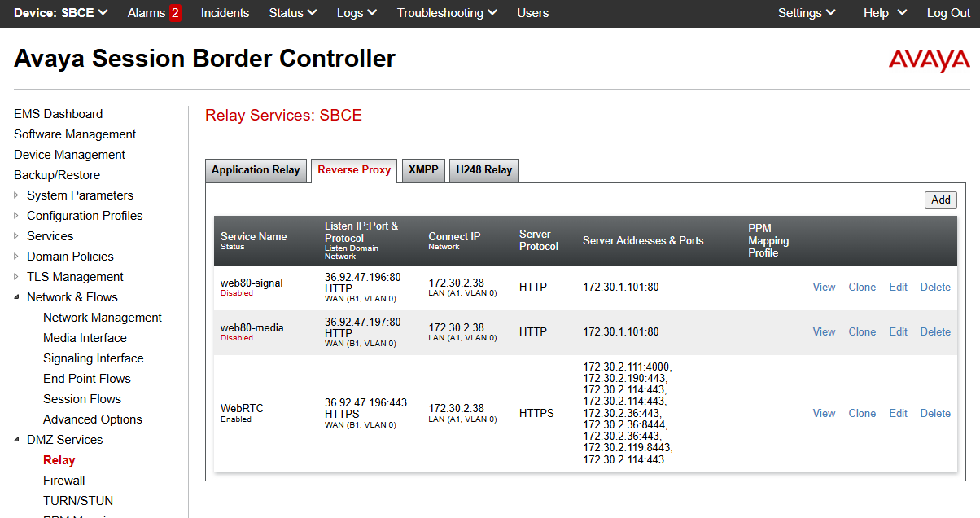Open the H248 Relay tab
The height and width of the screenshot is (518, 980).
[483, 170]
